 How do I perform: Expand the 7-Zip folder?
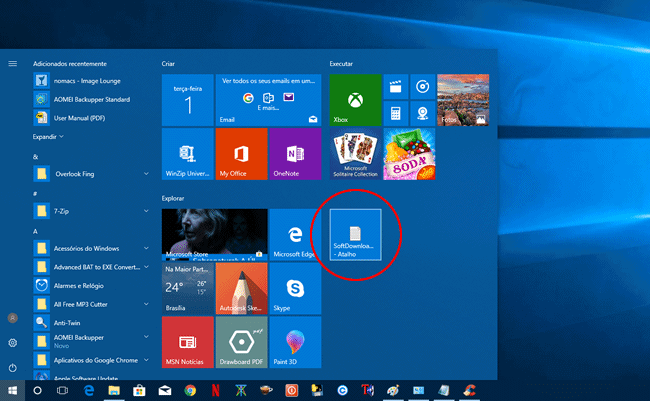click(x=147, y=211)
